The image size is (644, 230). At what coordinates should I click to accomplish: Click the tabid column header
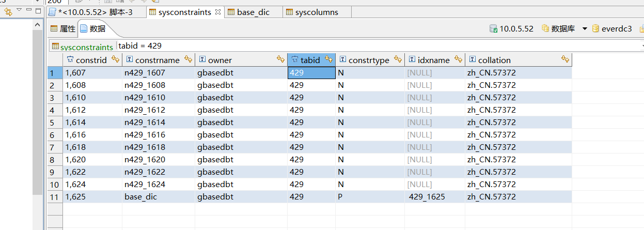(310, 60)
